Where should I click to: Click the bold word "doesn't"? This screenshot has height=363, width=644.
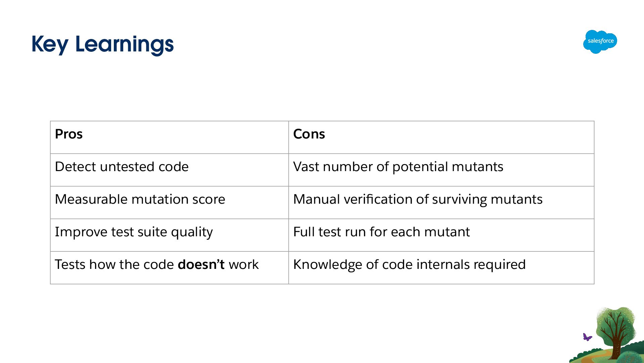201,265
